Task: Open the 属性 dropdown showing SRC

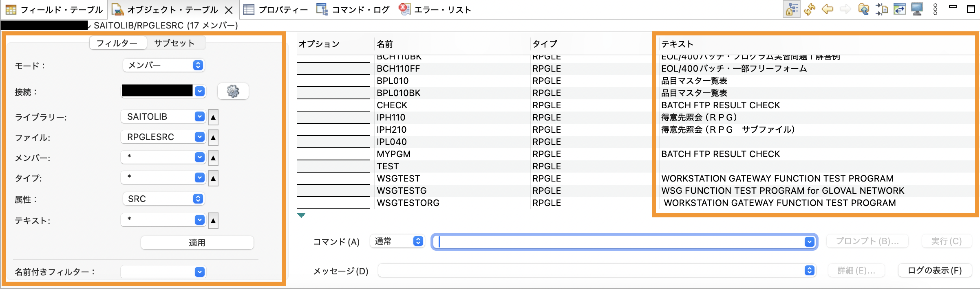Action: (163, 199)
